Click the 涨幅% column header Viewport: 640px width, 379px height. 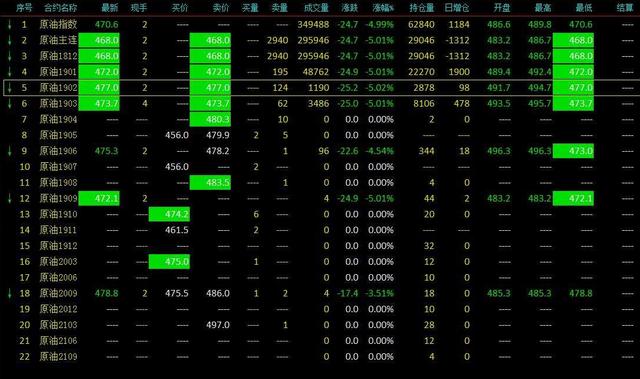point(383,8)
